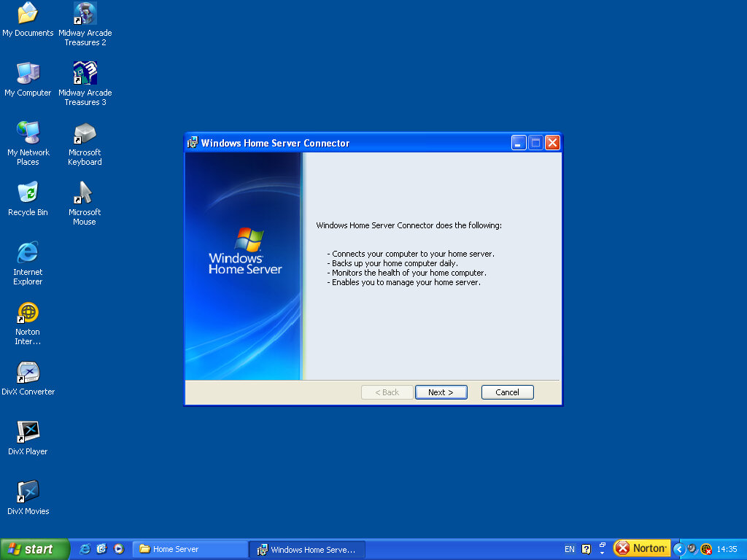Open the Windows Start menu
The height and width of the screenshot is (560, 747).
[34, 549]
